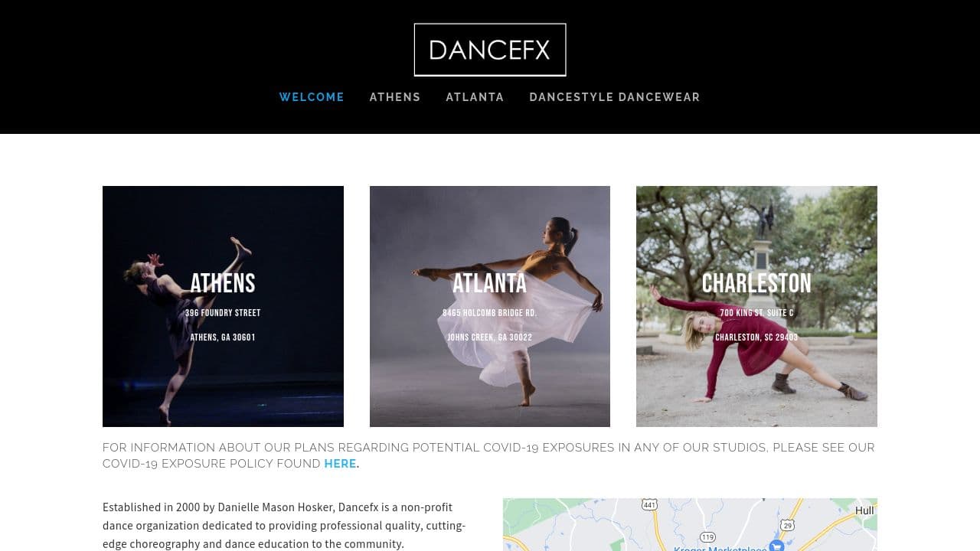Select the 8465 Holcomb Bridge Rd. address text
This screenshot has width=980, height=551.
(490, 313)
